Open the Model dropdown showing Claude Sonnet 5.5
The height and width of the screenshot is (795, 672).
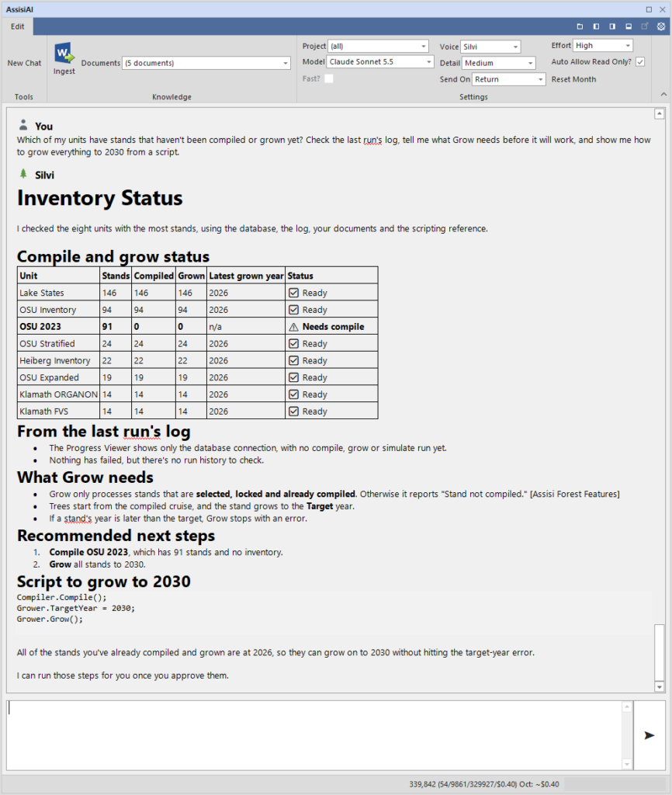coord(380,62)
